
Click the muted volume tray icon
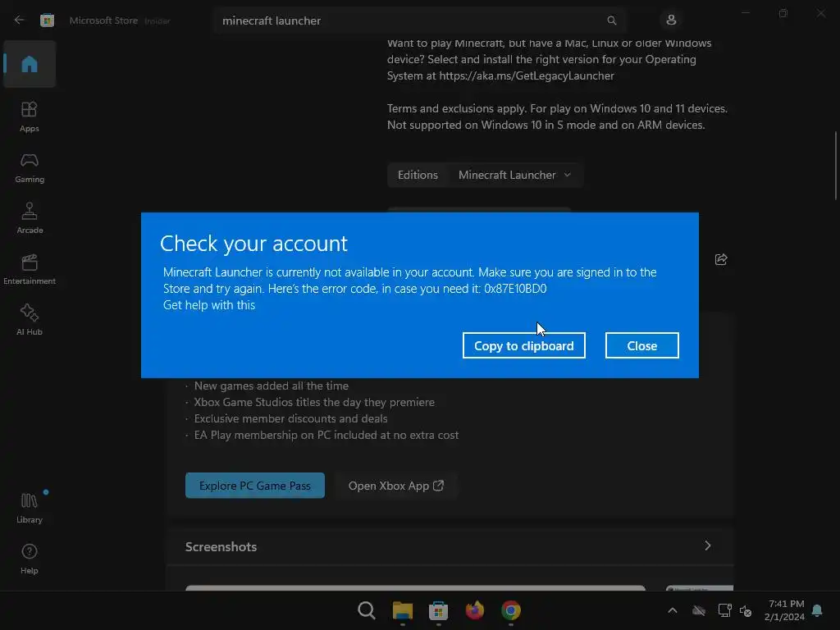(746, 610)
